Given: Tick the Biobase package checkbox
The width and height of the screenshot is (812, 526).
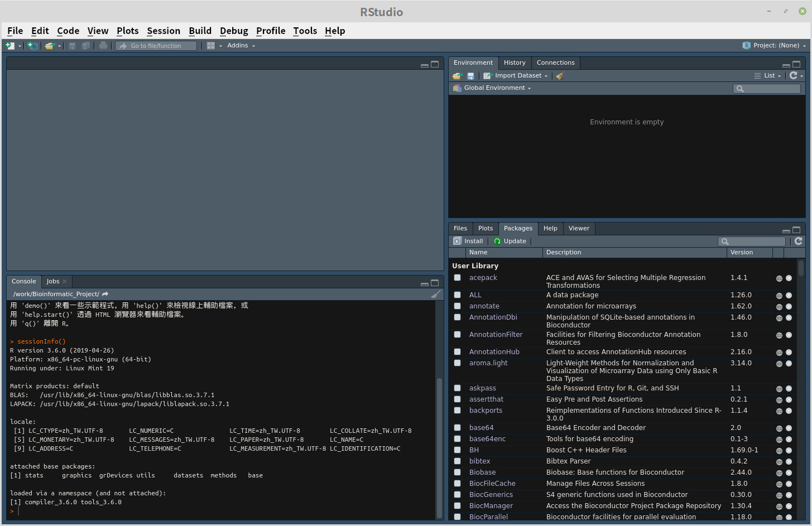Looking at the screenshot, I should point(457,472).
